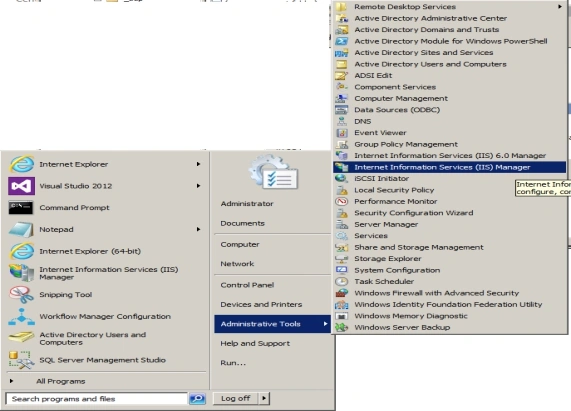The height and width of the screenshot is (411, 571).
Task: Launch Visual Studio 2012 icon
Action: tap(21, 186)
